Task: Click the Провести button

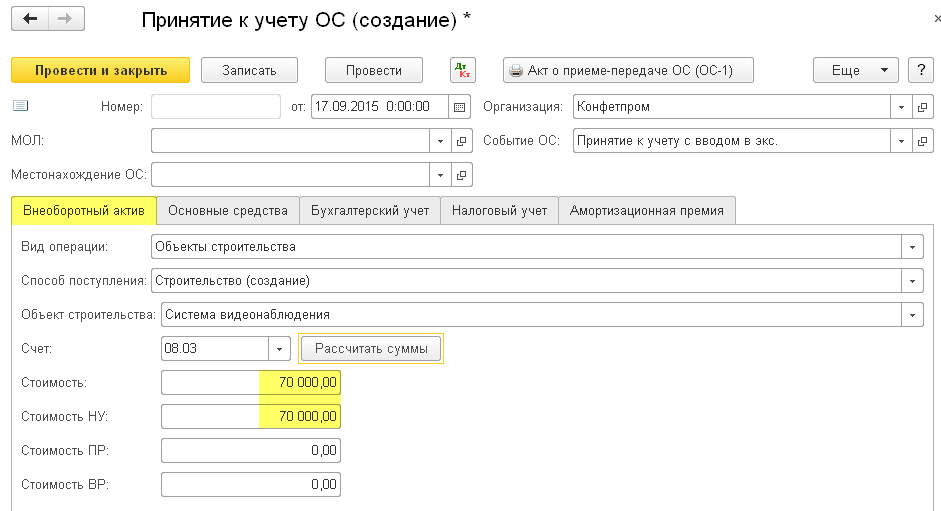Action: click(374, 70)
